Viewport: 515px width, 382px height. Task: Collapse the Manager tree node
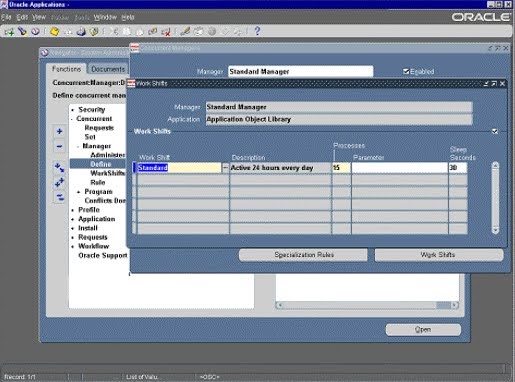point(78,146)
